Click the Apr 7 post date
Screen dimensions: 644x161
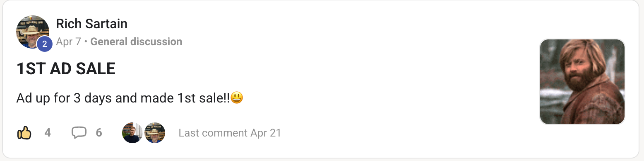tap(68, 42)
